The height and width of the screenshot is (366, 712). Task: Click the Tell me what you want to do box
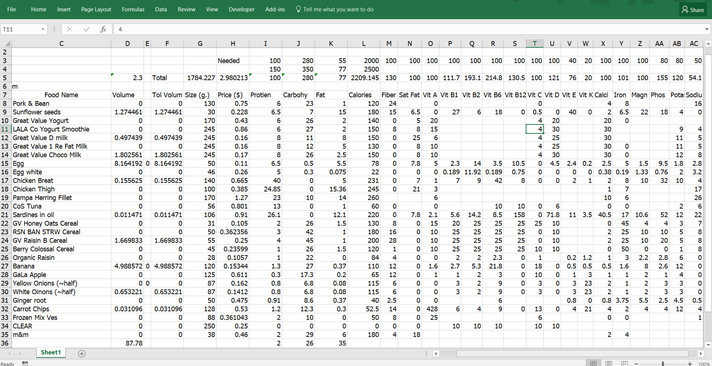[334, 9]
